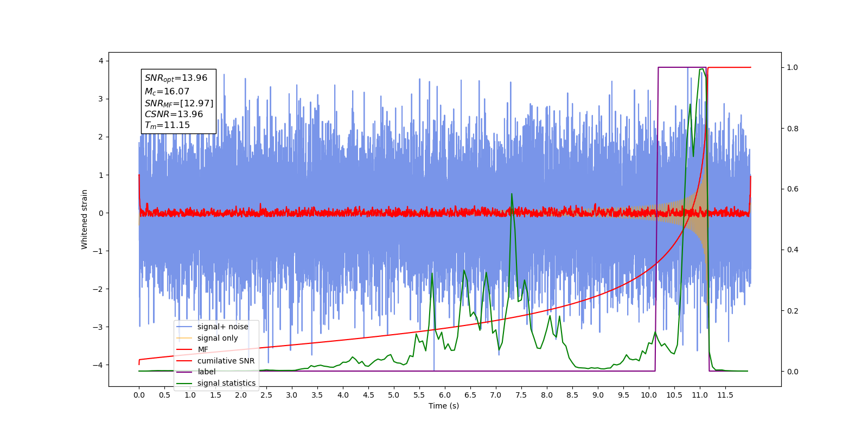
Task: Click the x-axis tick label 6.0
Action: [x=445, y=395]
